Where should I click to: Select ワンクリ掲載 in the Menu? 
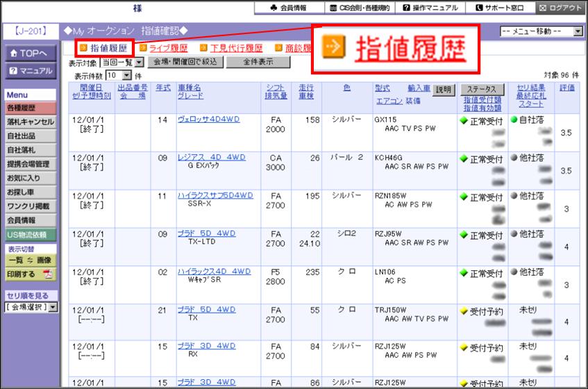31,206
